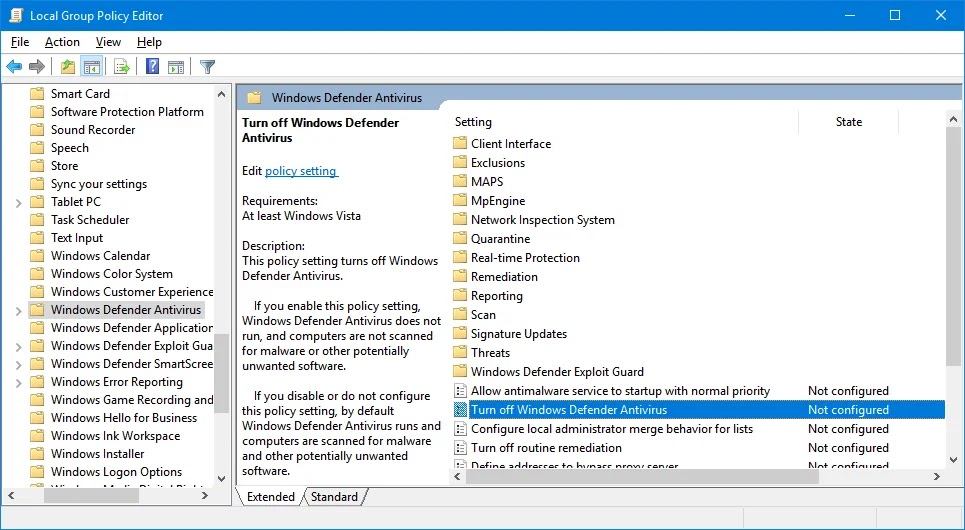Toggle the Show/Hide action pane icon
This screenshot has height=530, width=965.
(176, 66)
